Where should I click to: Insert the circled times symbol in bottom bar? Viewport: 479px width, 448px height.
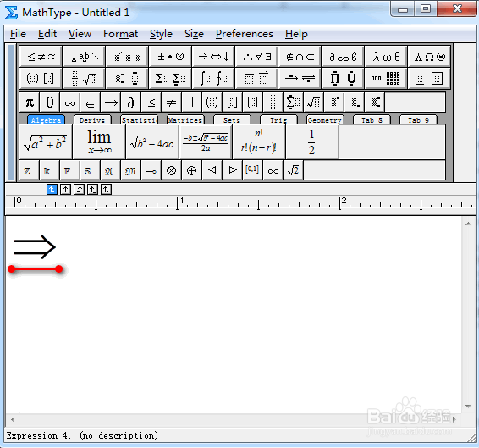click(x=172, y=170)
